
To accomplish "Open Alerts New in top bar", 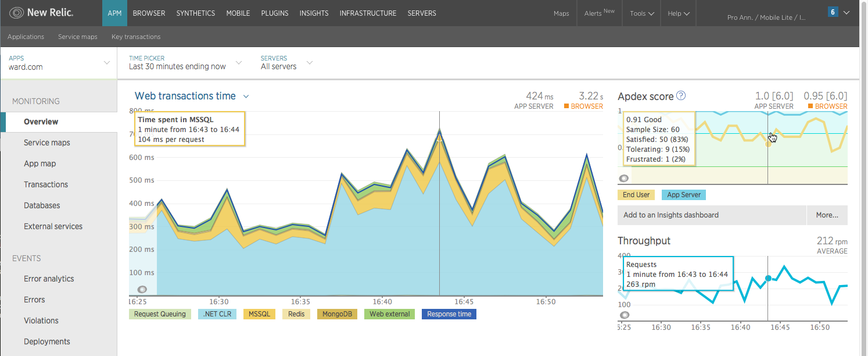I will coord(599,13).
